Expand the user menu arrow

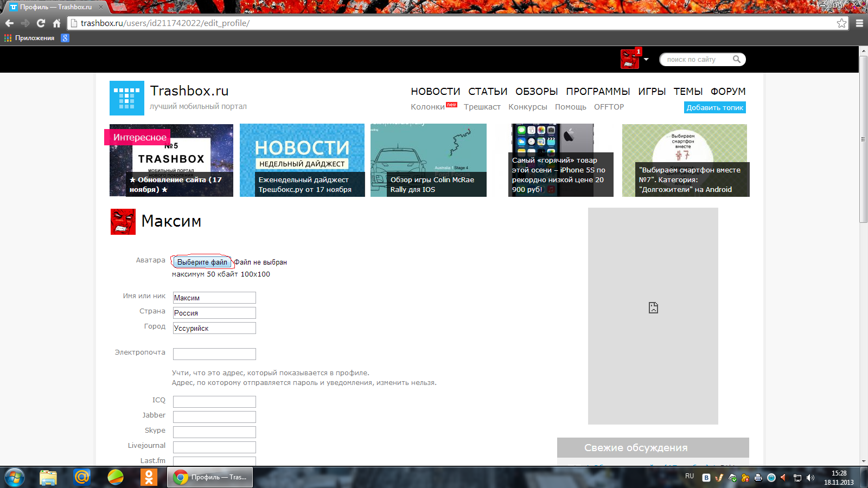tap(646, 60)
